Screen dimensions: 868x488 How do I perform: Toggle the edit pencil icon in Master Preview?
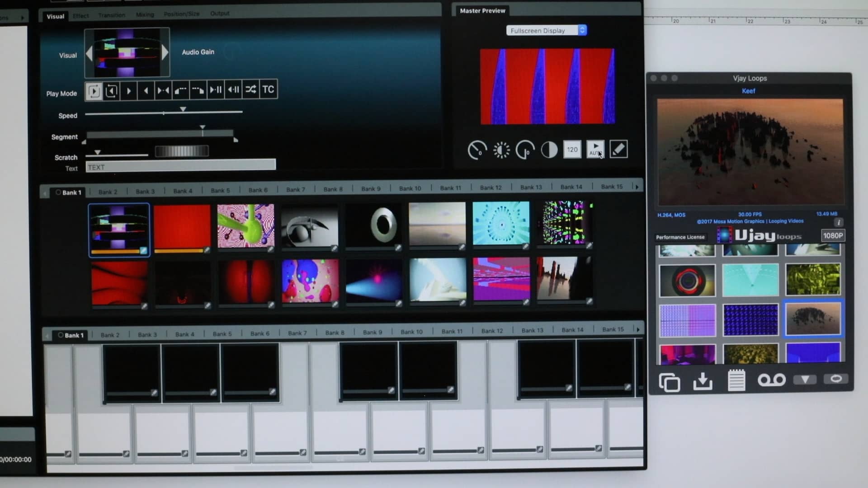618,149
